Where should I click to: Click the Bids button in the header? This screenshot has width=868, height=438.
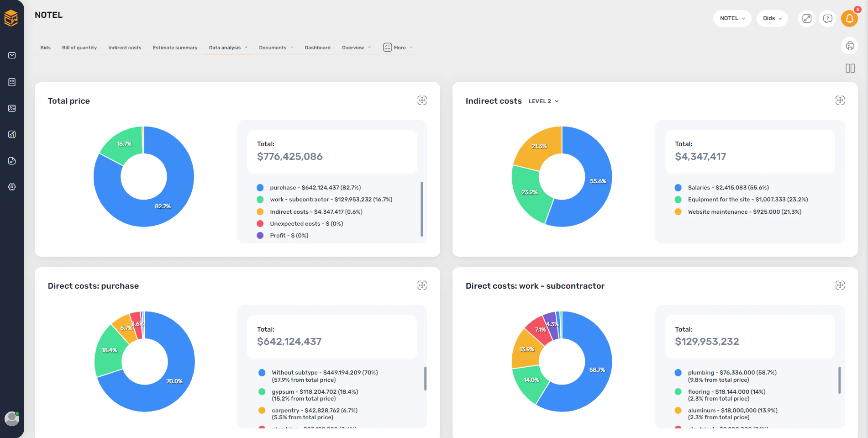point(772,18)
